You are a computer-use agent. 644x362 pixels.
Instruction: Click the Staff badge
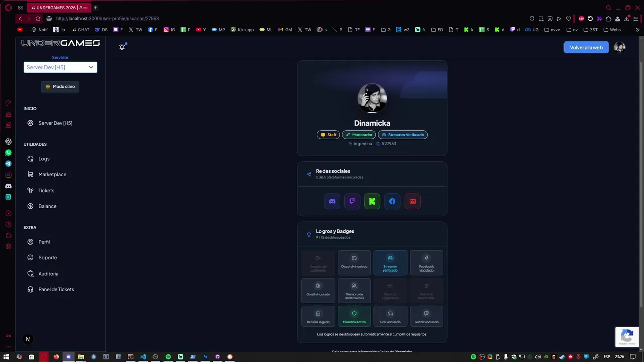click(x=328, y=135)
